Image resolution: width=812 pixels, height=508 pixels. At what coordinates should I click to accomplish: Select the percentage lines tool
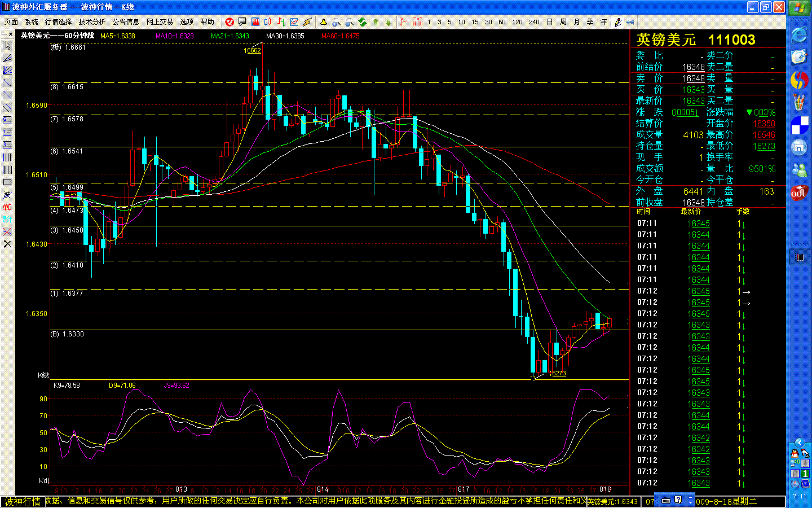(x=7, y=145)
